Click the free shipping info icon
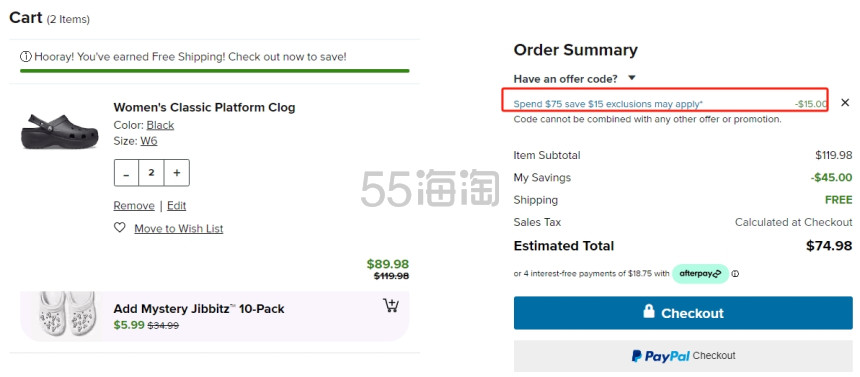The width and height of the screenshot is (860, 377). (25, 57)
